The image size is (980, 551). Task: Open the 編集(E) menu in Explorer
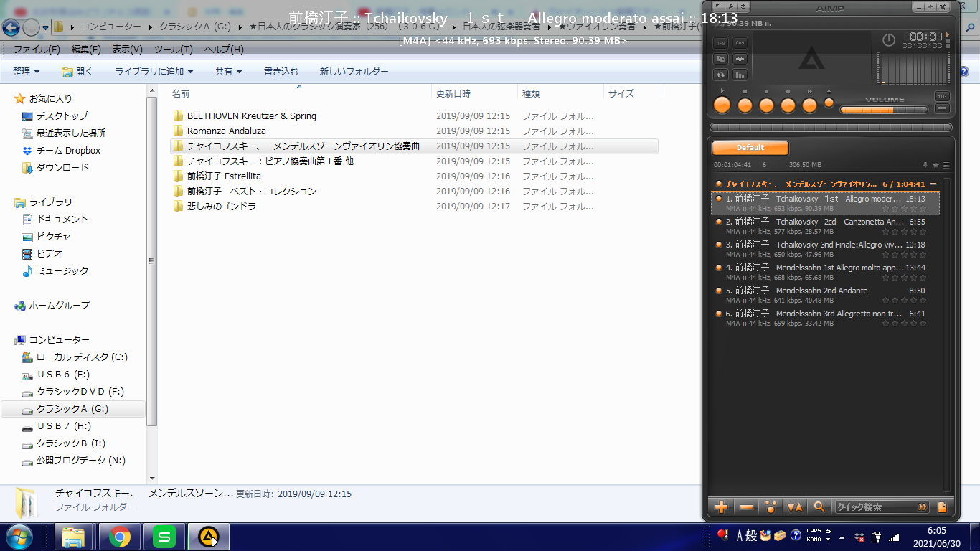86,50
